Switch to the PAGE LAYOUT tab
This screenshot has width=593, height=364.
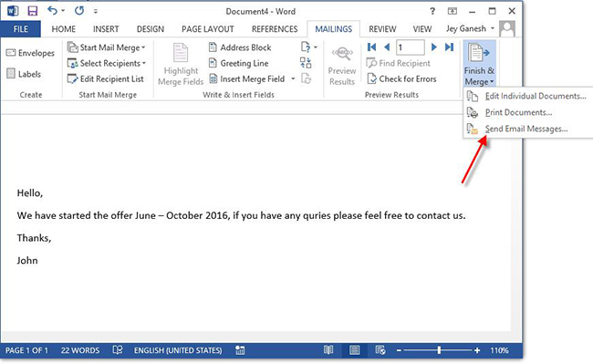tap(208, 29)
